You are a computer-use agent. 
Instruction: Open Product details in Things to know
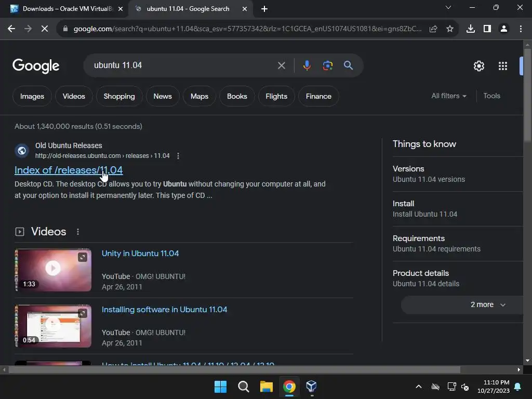coord(457,278)
